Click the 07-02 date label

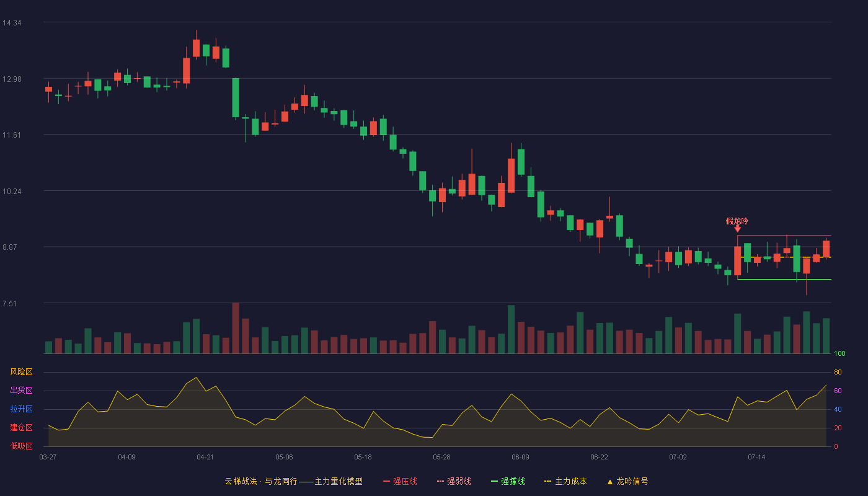[x=678, y=457]
